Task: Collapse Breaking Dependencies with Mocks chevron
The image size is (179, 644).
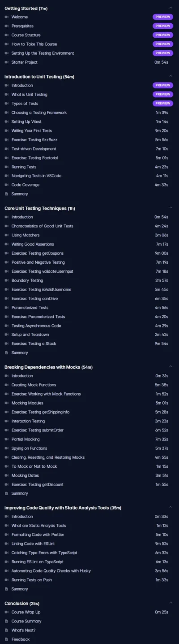Action: point(170,367)
